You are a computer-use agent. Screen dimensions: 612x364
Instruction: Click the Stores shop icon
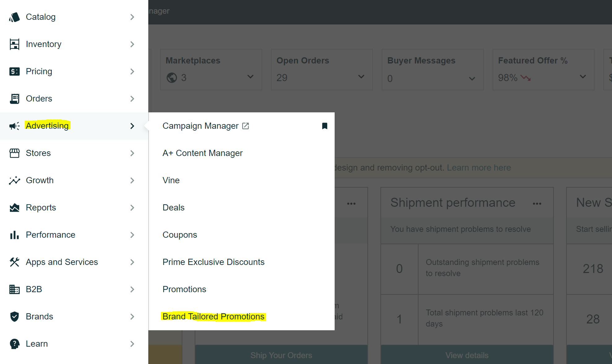[14, 153]
